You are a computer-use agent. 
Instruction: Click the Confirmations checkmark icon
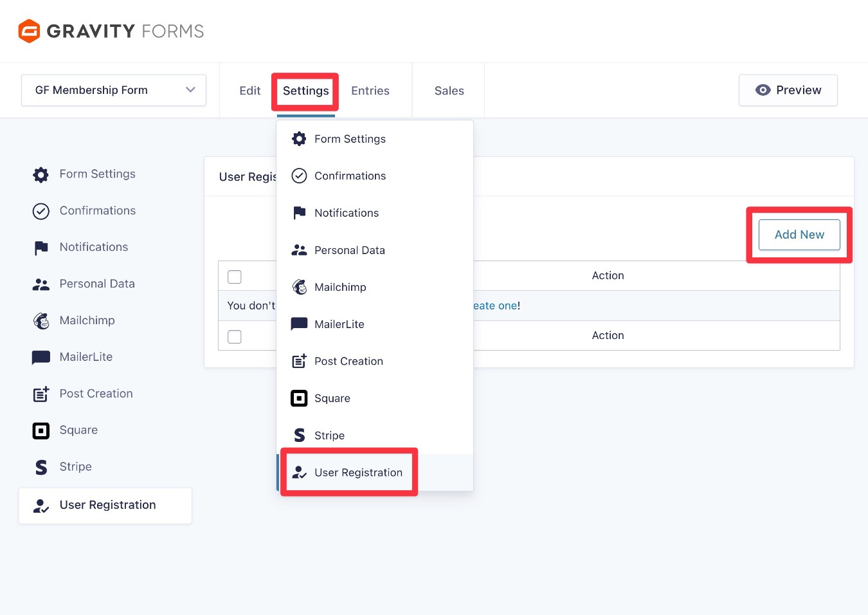point(41,210)
